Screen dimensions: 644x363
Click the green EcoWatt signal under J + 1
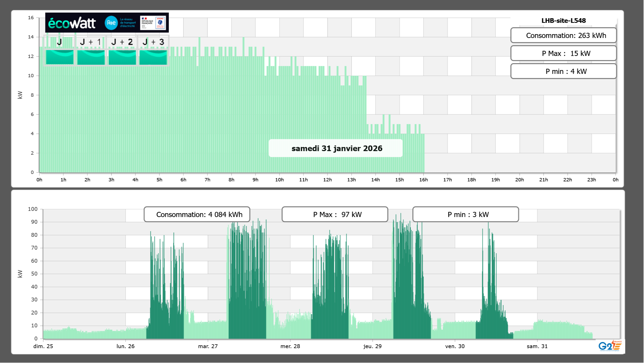click(x=91, y=57)
